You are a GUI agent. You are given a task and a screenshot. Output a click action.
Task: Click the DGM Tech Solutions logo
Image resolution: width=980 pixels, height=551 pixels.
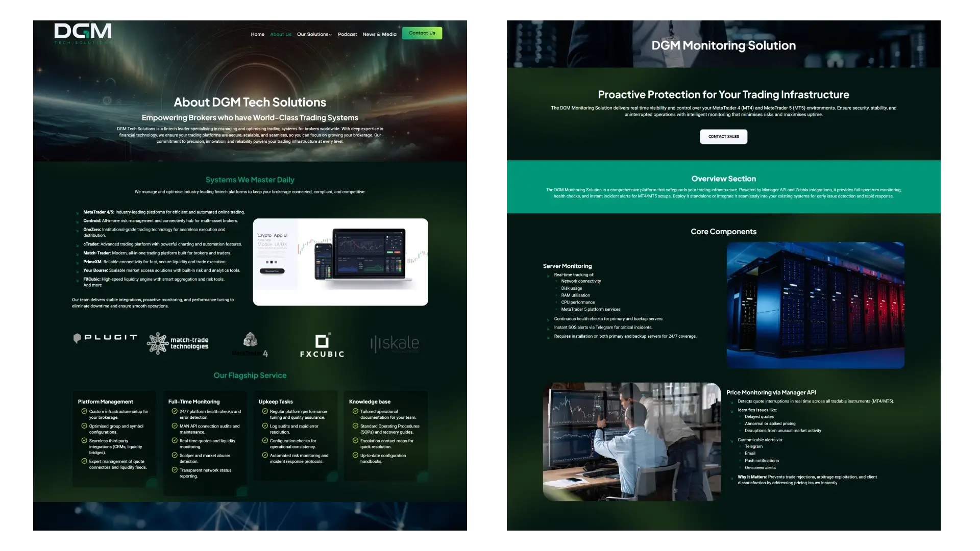click(83, 33)
